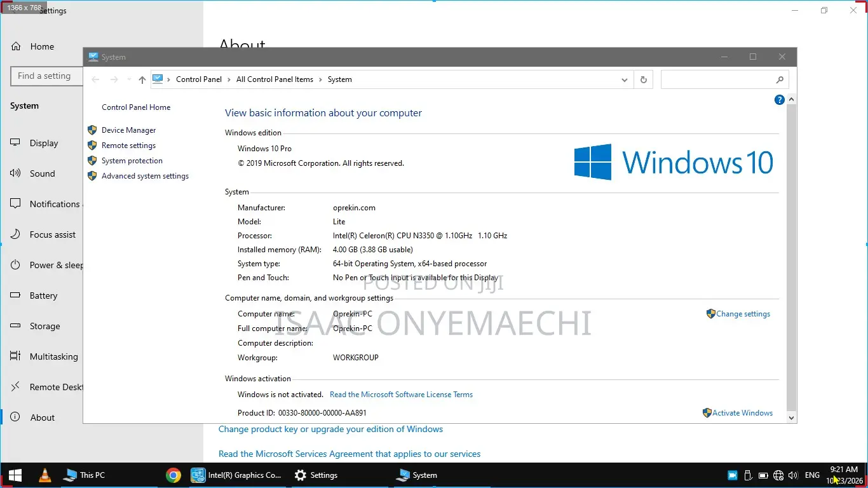Open Safely Remove Hardware USB tray icon

pos(748,475)
